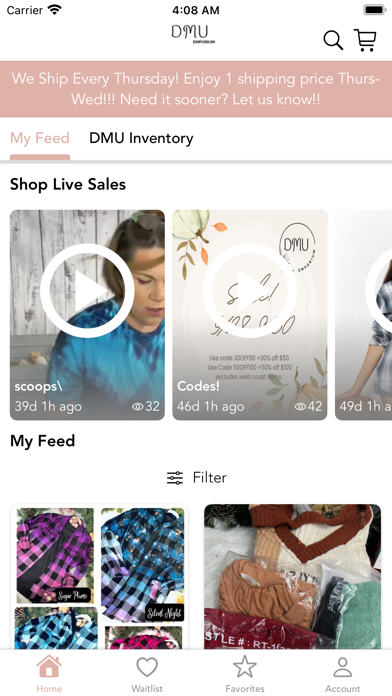This screenshot has height=696, width=392.
Task: Tap the Wi-Fi status bar icon
Action: tap(55, 10)
